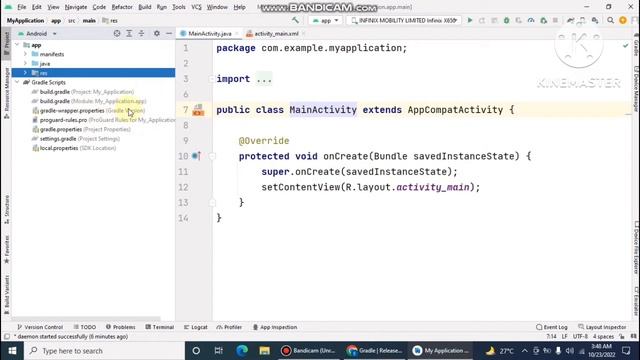Toggle the Resource Manager side tool window
640x360 pixels.
(7, 93)
